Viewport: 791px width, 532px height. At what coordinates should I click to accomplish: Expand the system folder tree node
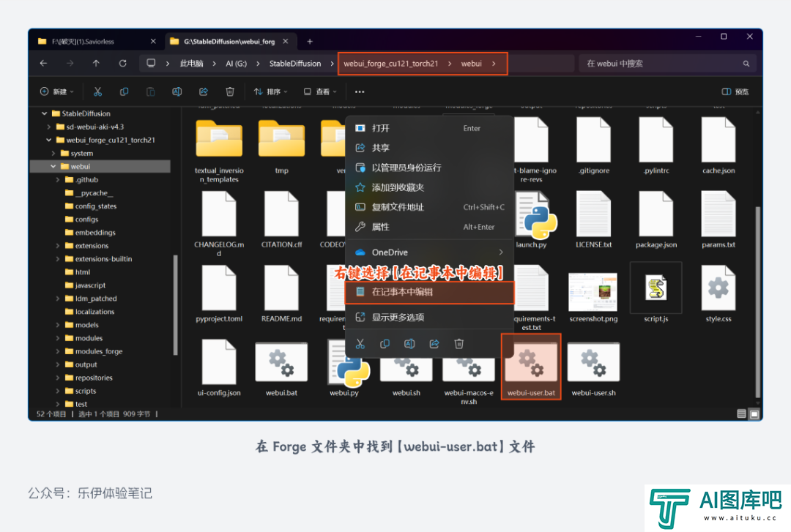pyautogui.click(x=53, y=153)
